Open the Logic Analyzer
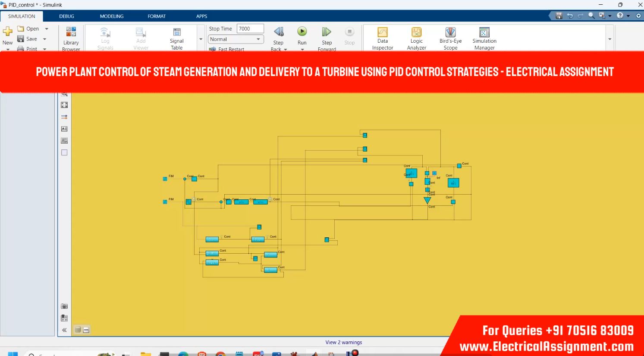This screenshot has height=356, width=644. [416, 38]
